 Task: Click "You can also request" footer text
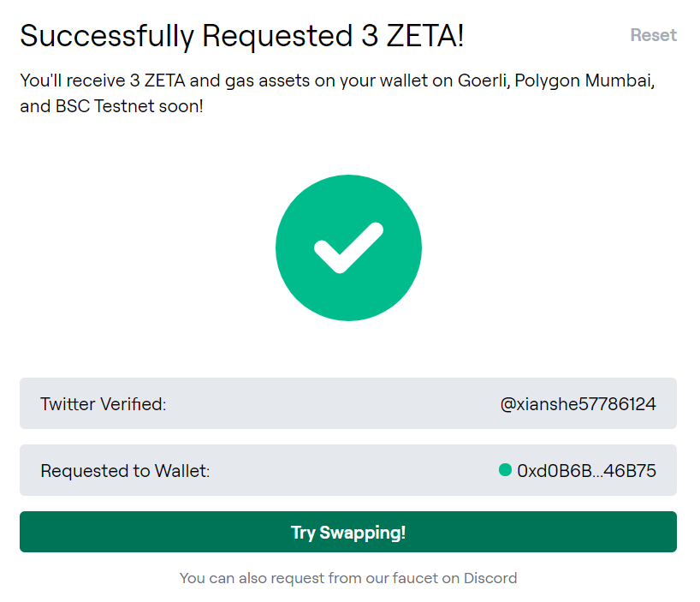(x=252, y=578)
